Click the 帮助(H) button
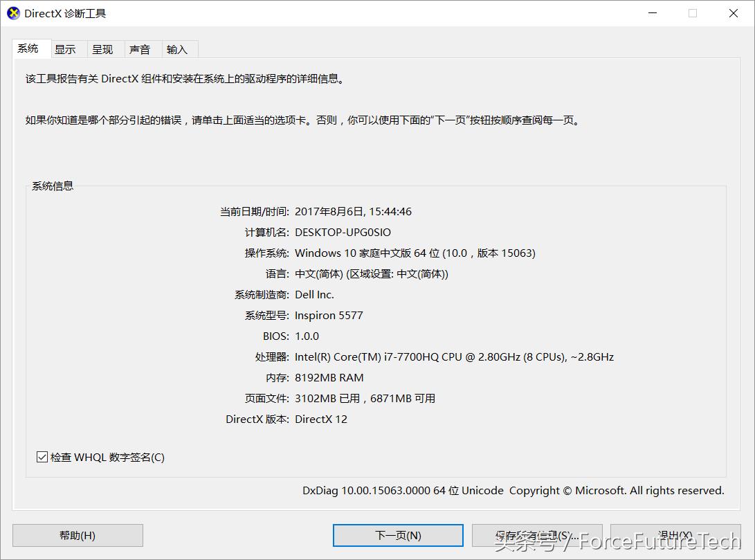 click(x=77, y=535)
